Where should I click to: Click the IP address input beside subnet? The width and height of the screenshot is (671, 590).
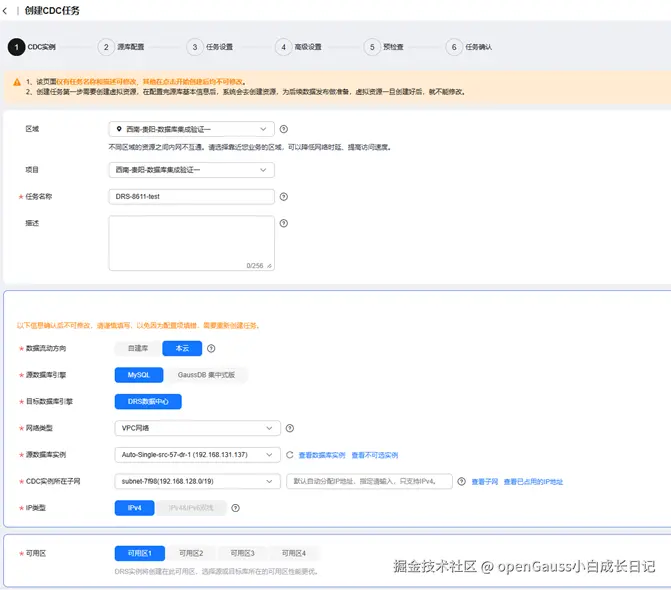(x=369, y=481)
